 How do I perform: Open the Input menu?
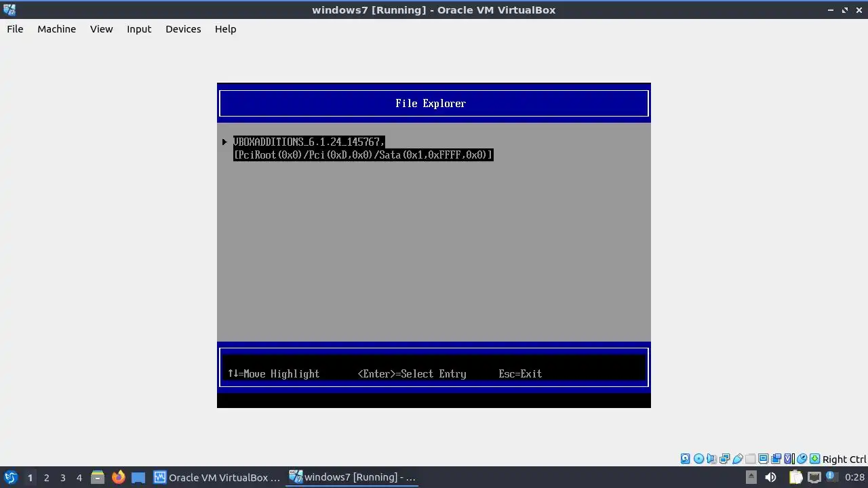point(139,29)
